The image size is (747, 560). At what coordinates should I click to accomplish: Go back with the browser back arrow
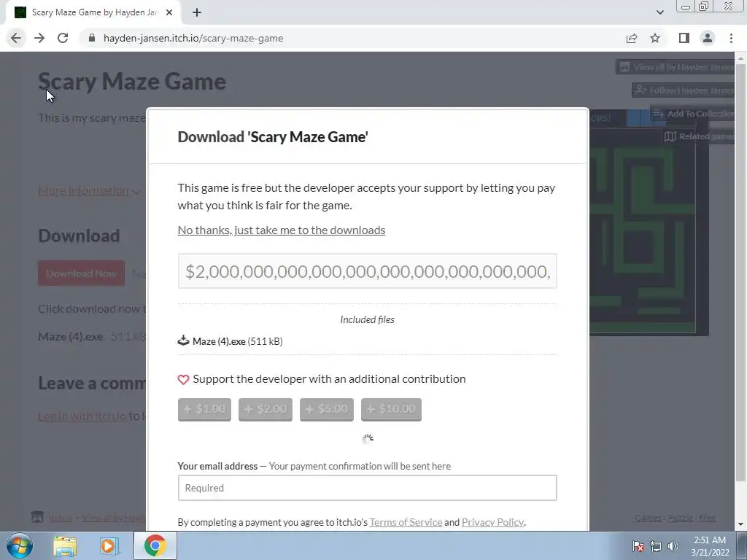click(16, 38)
